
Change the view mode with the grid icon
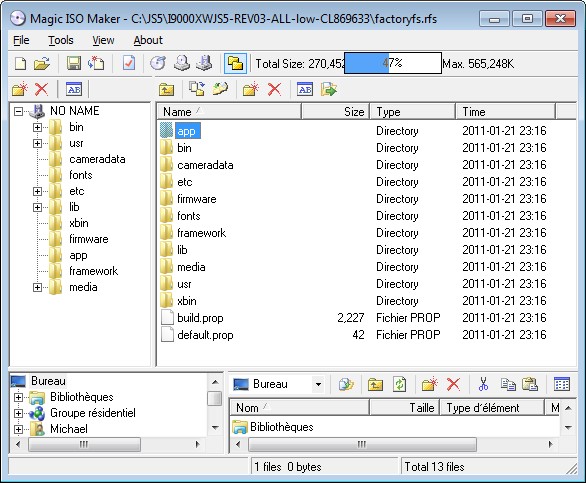[562, 384]
